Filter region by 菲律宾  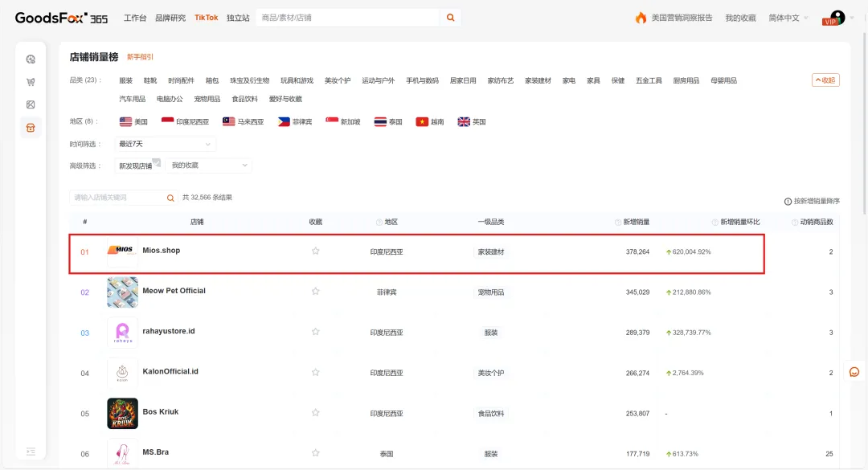295,122
